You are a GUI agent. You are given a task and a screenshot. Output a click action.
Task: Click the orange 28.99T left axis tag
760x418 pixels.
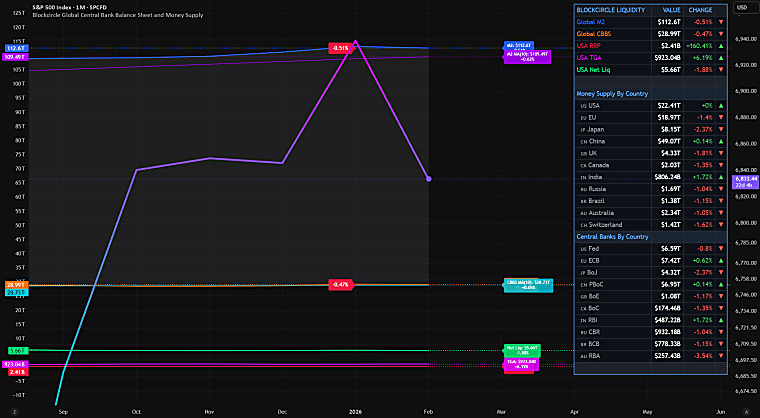pos(16,285)
